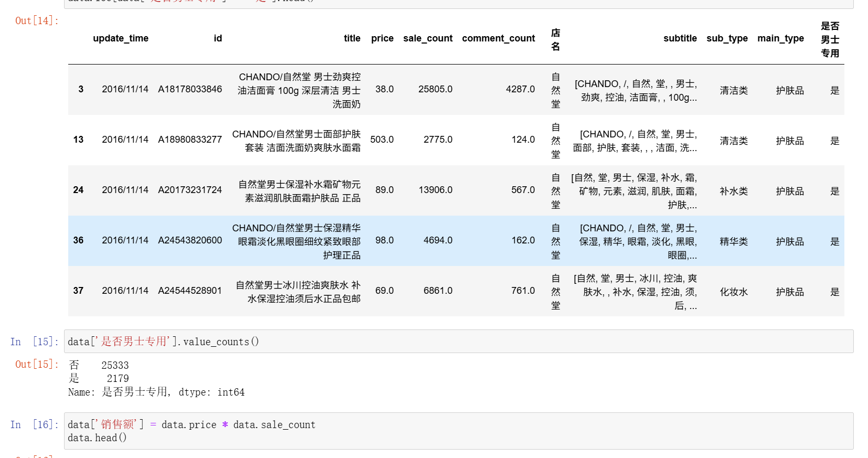Click comment_count value 124.0
This screenshot has width=868, height=458.
coord(523,140)
